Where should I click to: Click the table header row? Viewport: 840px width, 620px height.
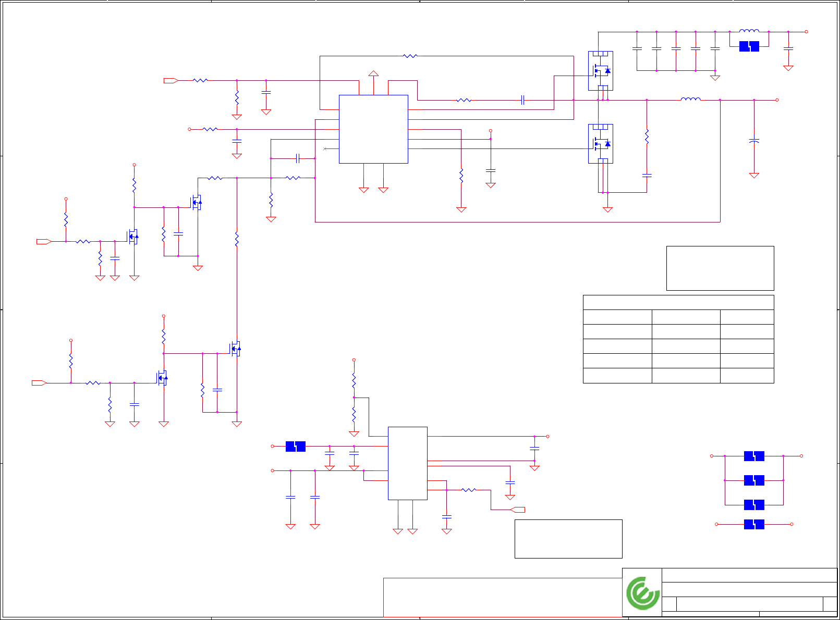678,302
